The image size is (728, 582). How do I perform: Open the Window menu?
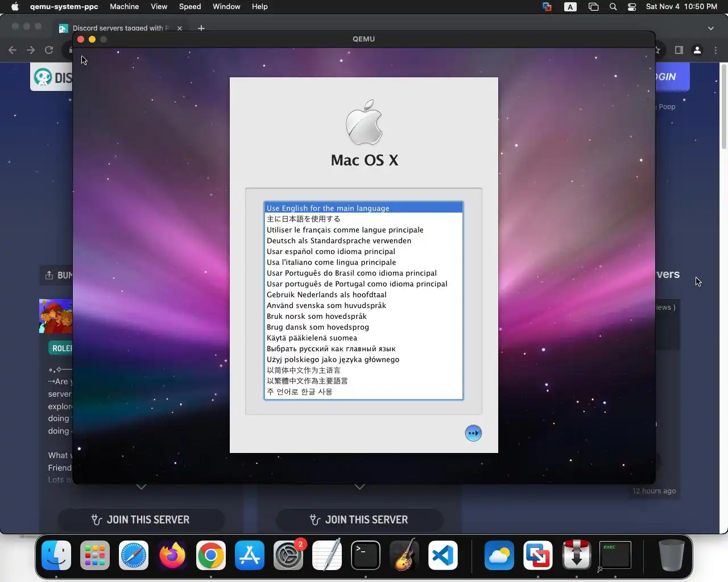[226, 7]
